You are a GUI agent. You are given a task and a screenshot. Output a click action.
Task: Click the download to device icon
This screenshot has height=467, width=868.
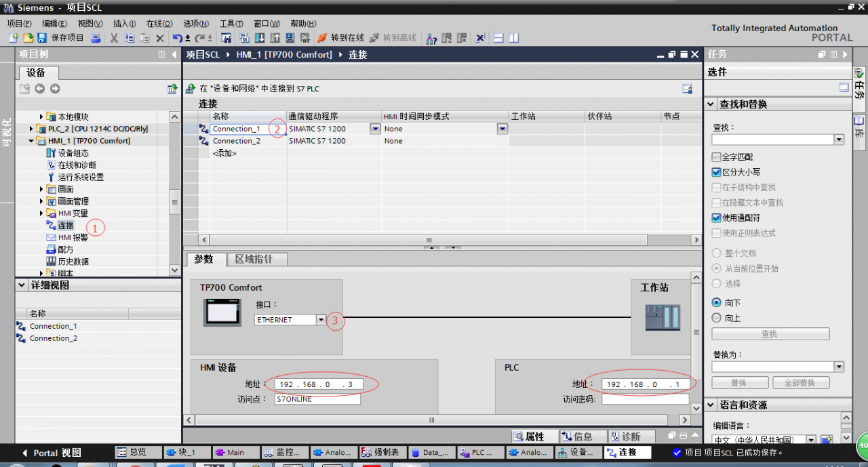(x=259, y=38)
